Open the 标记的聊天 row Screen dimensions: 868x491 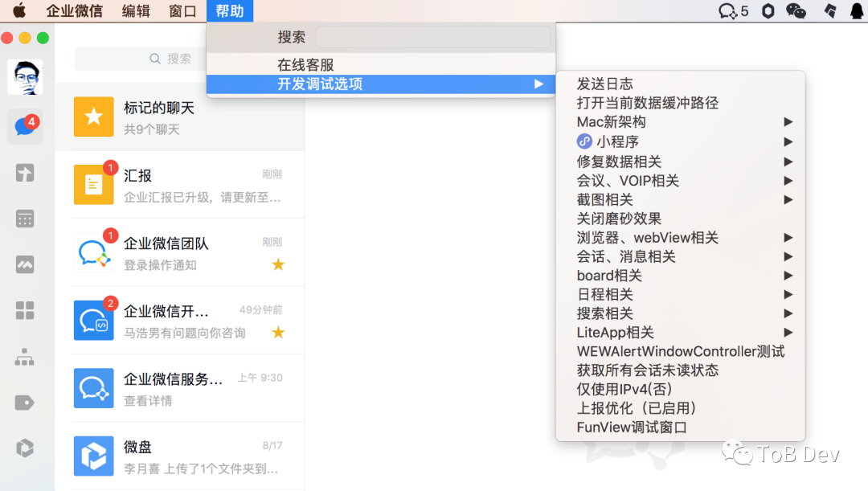click(180, 117)
